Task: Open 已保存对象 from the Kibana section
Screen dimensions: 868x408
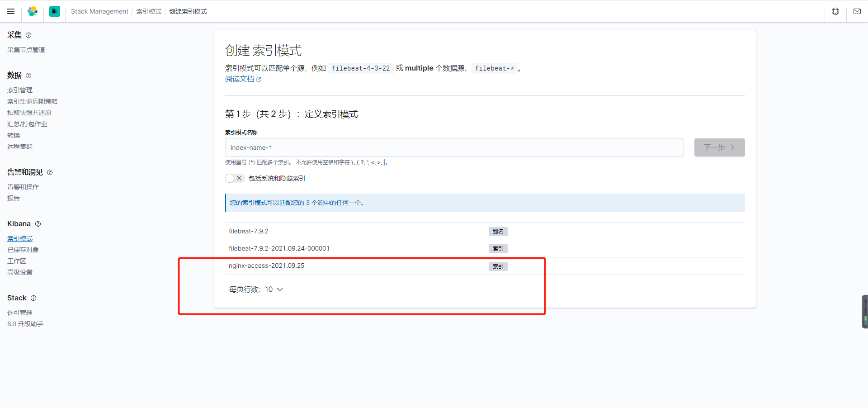Action: pos(23,250)
